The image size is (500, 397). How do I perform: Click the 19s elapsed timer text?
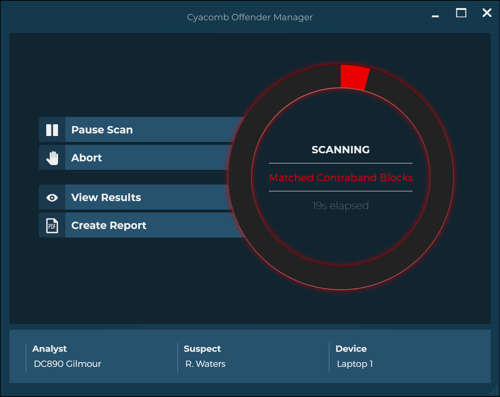tap(340, 206)
